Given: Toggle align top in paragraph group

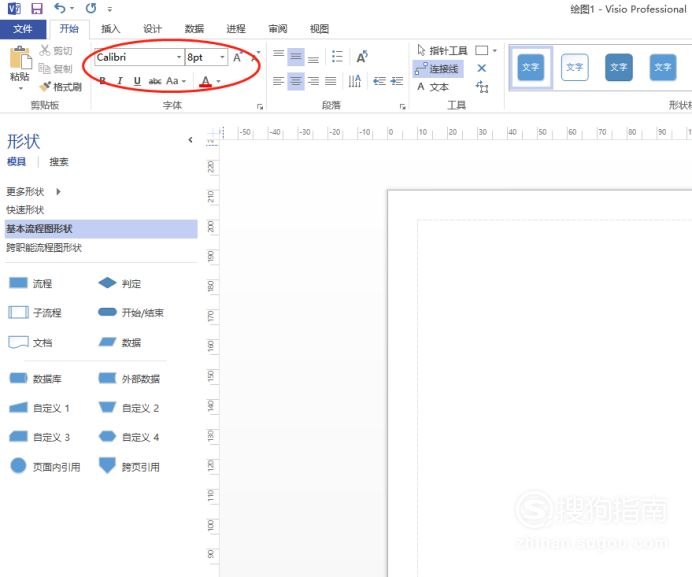Looking at the screenshot, I should pyautogui.click(x=278, y=55).
